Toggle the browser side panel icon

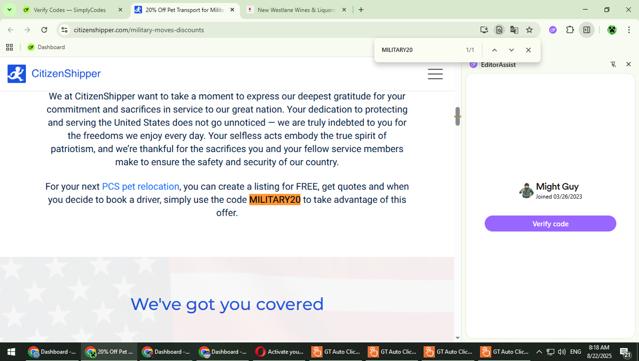click(x=587, y=30)
